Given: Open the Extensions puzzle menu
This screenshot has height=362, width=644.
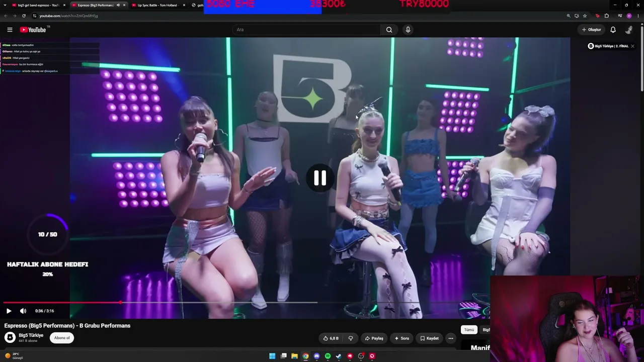Looking at the screenshot, I should [607, 16].
